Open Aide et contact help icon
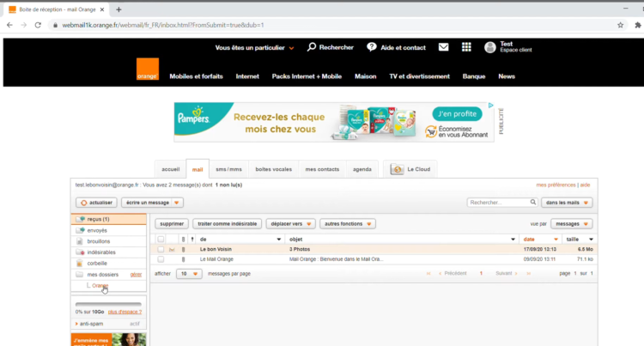Image resolution: width=644 pixels, height=346 pixels. (x=372, y=47)
